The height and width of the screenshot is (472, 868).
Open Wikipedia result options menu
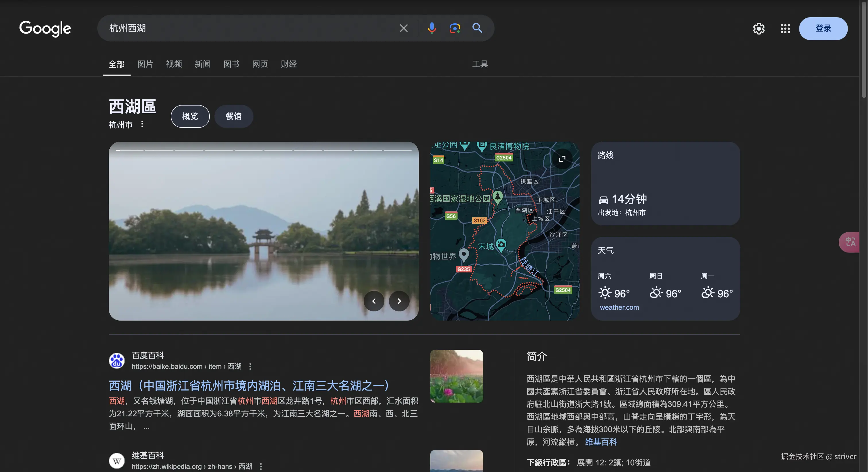pyautogui.click(x=261, y=466)
